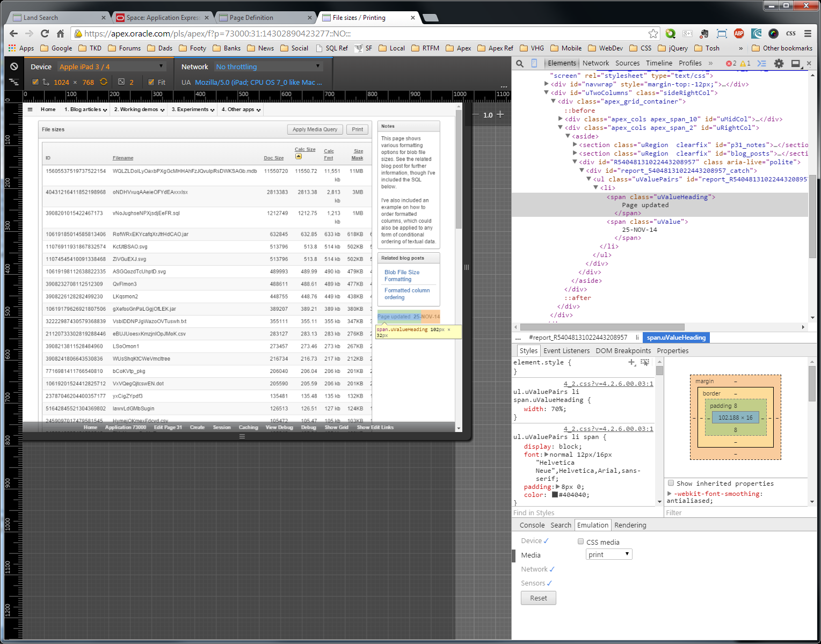821x644 pixels.
Task: Toggle element state icon in Styles pane
Action: [x=645, y=362]
